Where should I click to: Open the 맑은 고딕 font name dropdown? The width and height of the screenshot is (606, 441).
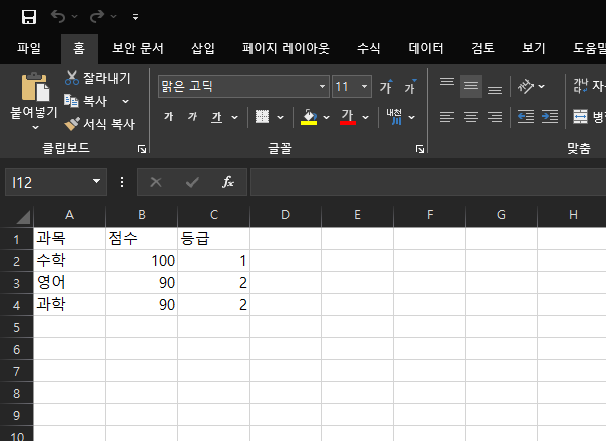coord(322,86)
